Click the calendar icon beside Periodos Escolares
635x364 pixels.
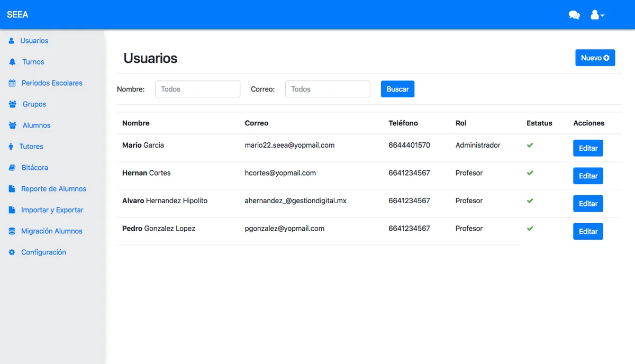click(x=12, y=83)
